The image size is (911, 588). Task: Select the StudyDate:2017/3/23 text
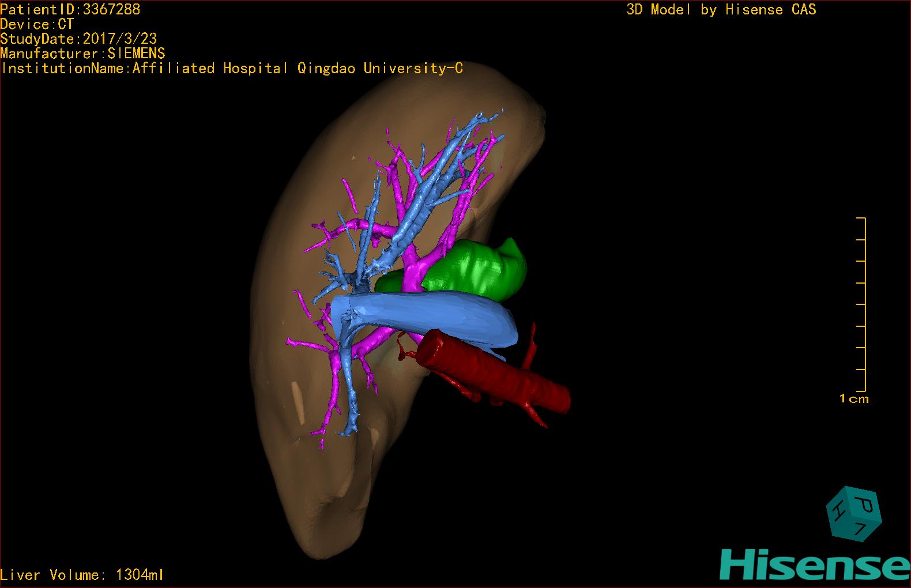pyautogui.click(x=79, y=39)
